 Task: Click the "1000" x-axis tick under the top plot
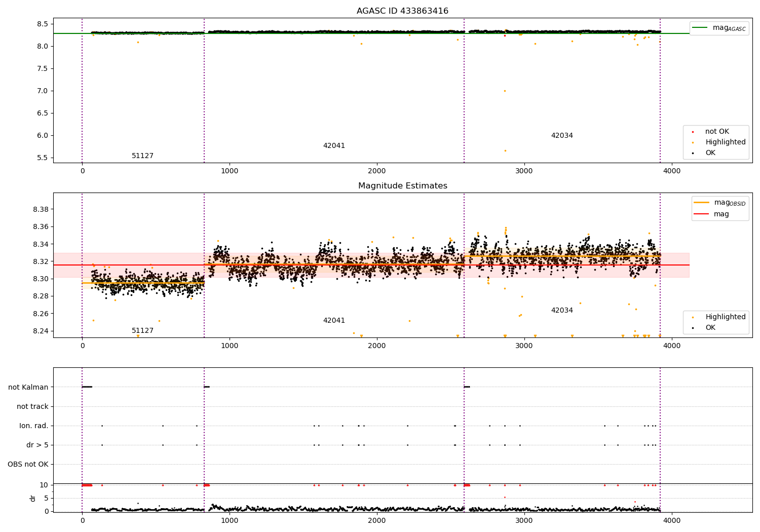click(x=230, y=171)
